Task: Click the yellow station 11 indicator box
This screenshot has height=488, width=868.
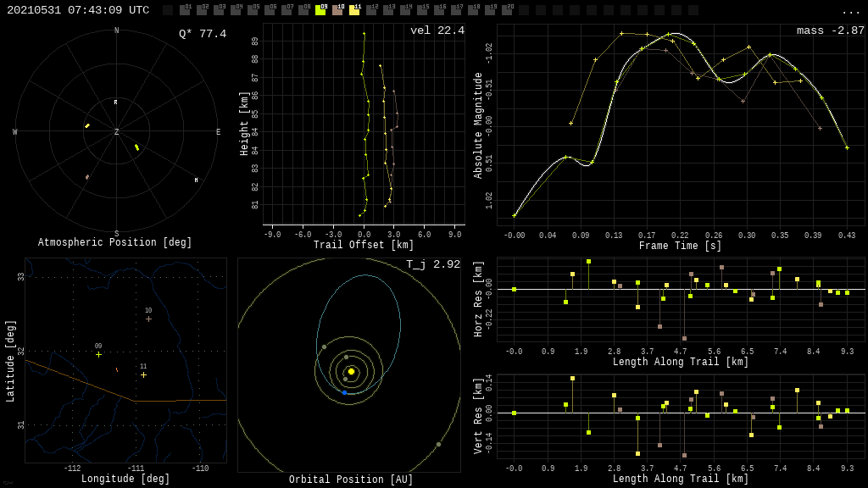Action: click(x=354, y=10)
